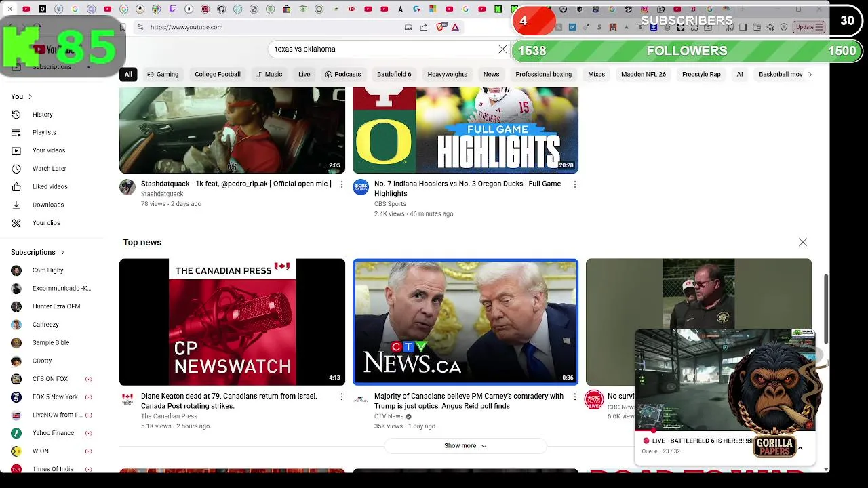
Task: Open Your videos in the sidebar
Action: 49,150
